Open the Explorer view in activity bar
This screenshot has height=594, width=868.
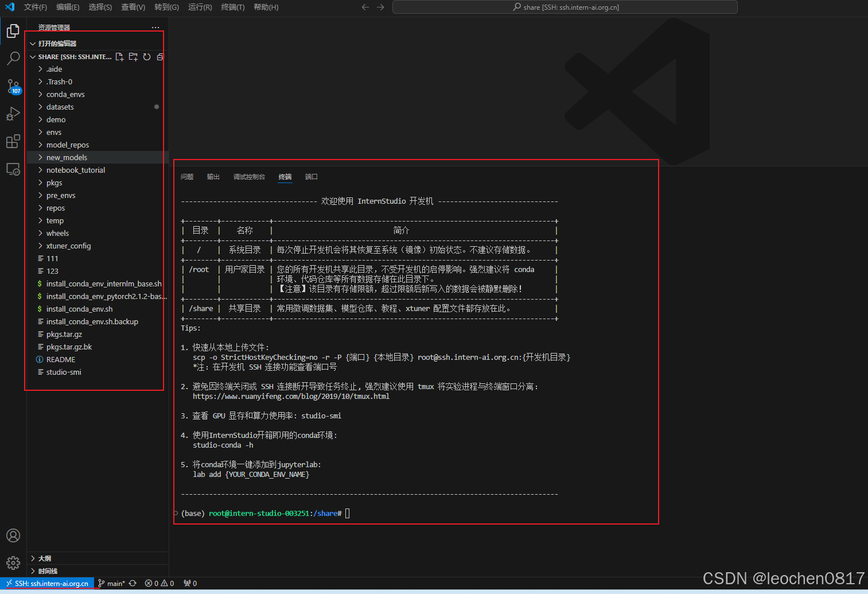(13, 31)
